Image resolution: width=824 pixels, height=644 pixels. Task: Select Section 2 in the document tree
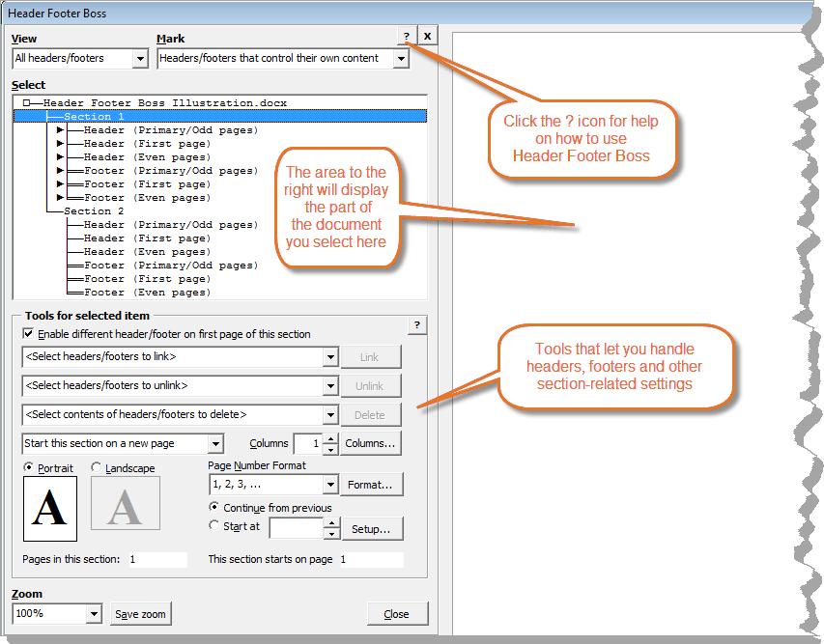point(93,210)
